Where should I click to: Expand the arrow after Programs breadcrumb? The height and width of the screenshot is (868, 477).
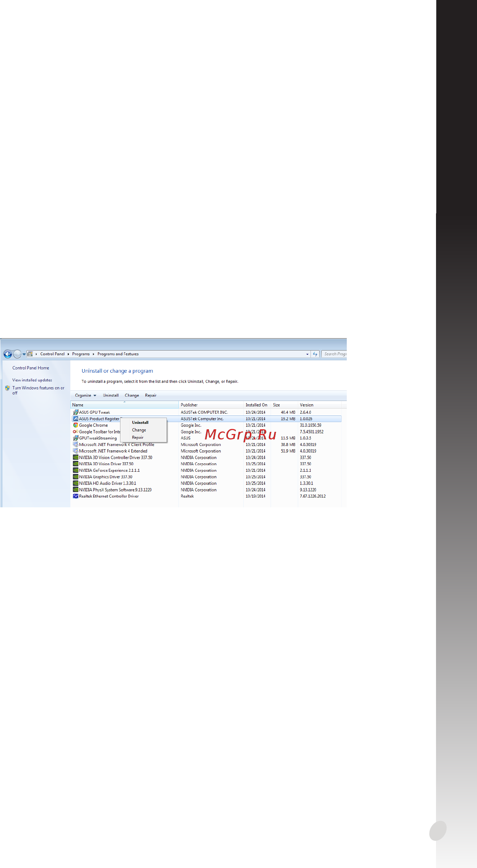[x=94, y=354]
